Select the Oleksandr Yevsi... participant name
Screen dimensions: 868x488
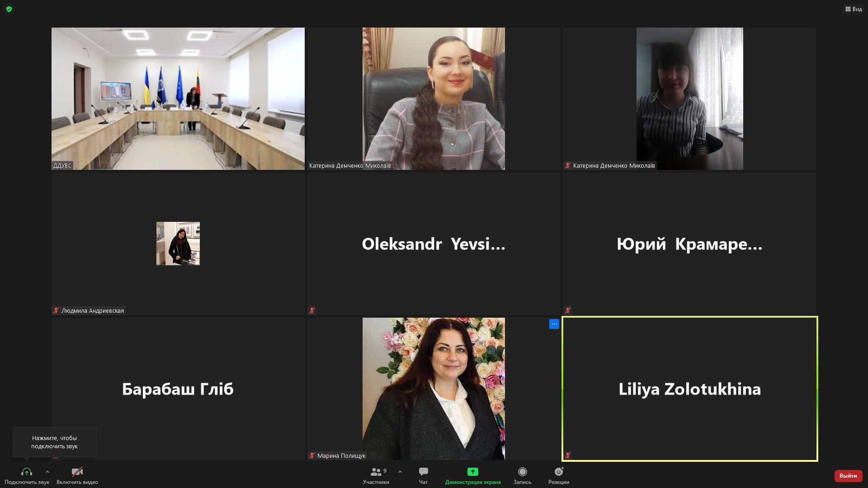coord(434,244)
